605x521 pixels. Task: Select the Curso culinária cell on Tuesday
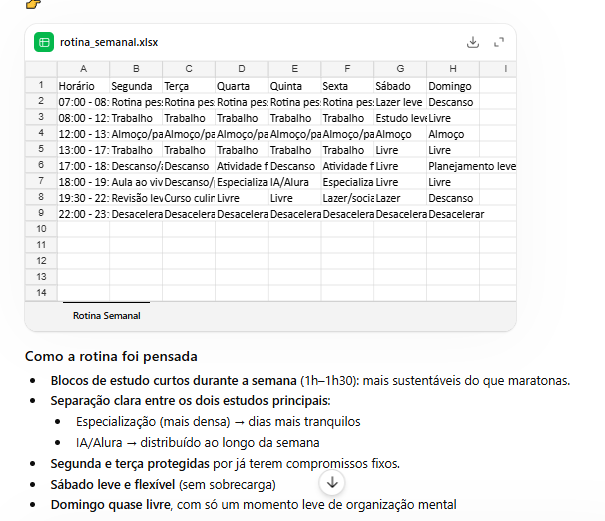point(189,198)
